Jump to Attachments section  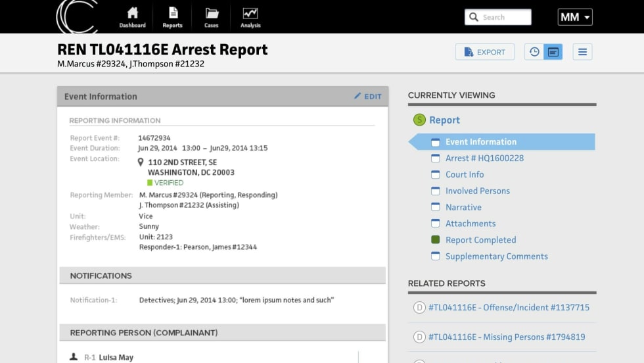coord(470,224)
